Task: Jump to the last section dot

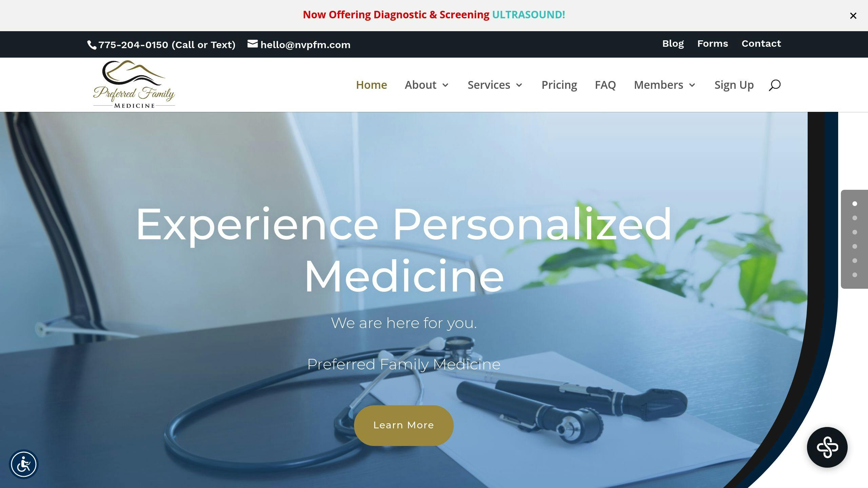Action: pos(855,275)
